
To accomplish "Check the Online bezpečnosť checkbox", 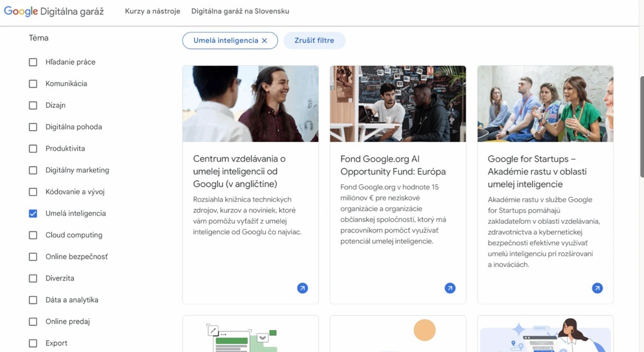I will (x=33, y=257).
